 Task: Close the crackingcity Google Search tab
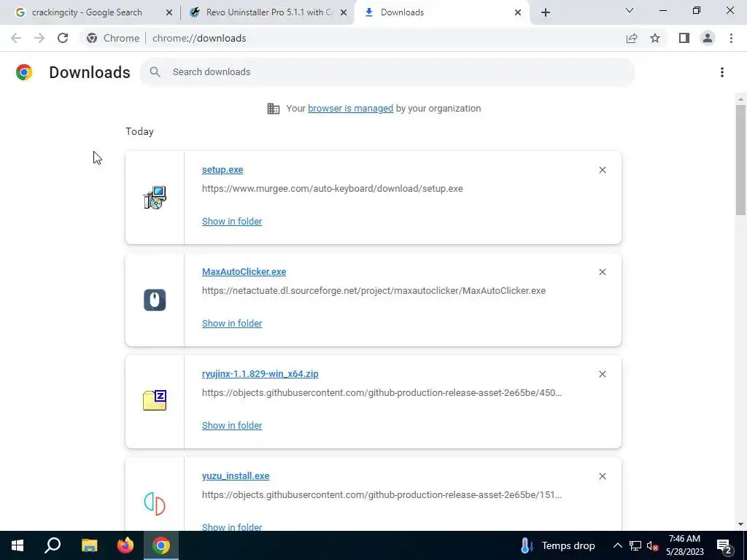click(169, 12)
